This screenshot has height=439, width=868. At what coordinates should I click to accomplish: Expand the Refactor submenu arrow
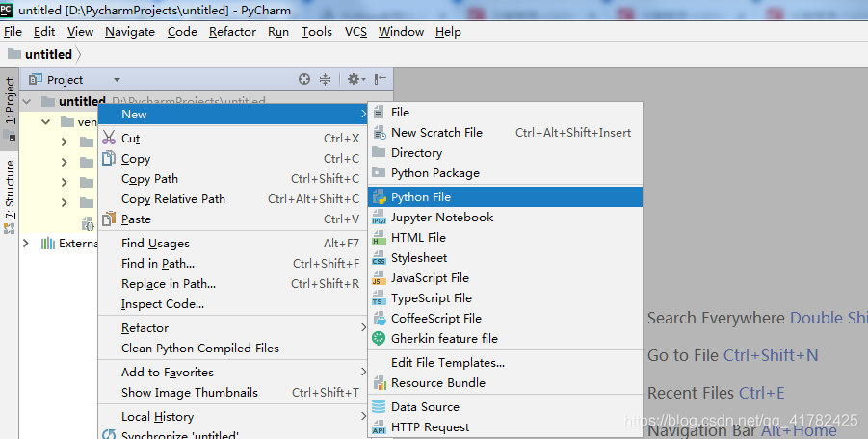[x=364, y=328]
